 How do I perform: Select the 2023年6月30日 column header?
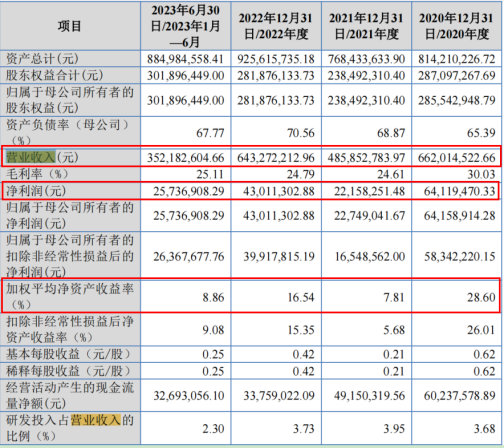(x=186, y=26)
